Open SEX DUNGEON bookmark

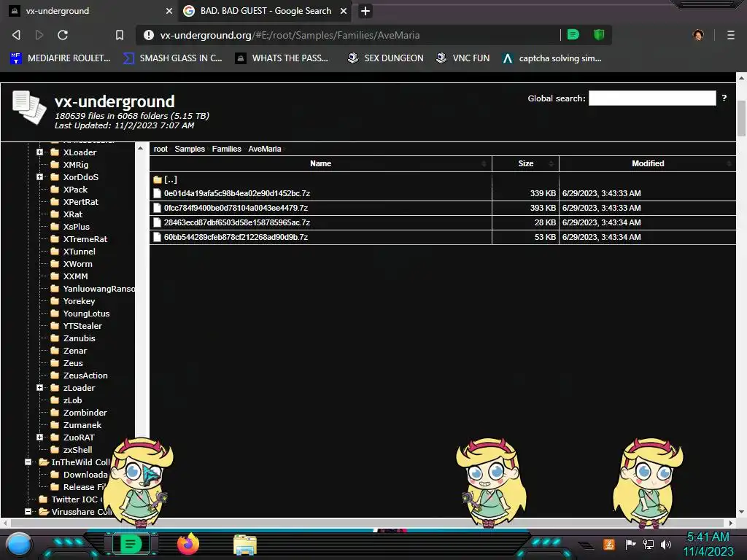(385, 58)
